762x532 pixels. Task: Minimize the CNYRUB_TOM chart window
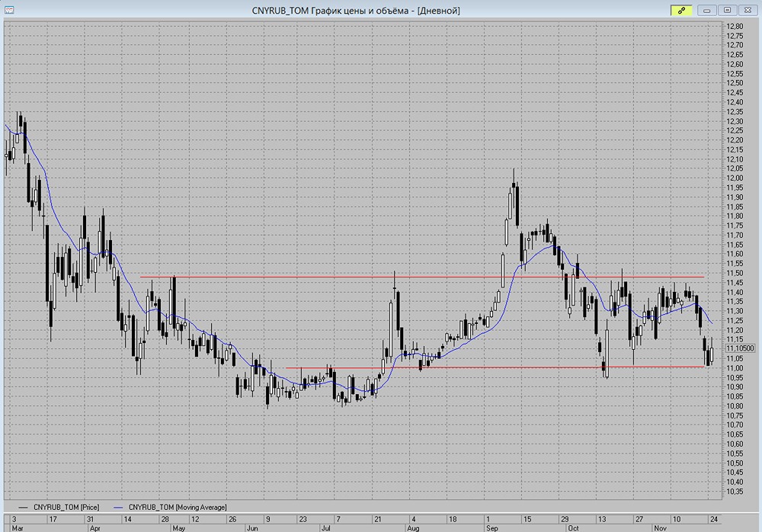click(709, 10)
